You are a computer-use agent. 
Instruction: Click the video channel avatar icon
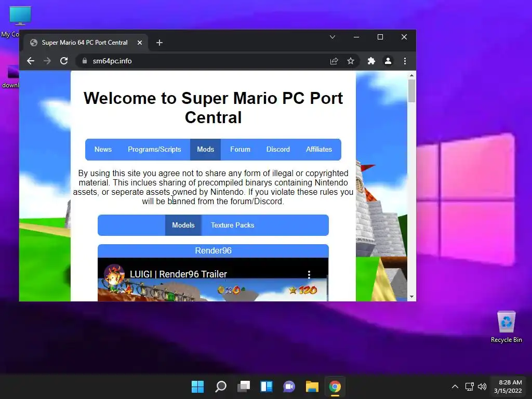tap(114, 274)
